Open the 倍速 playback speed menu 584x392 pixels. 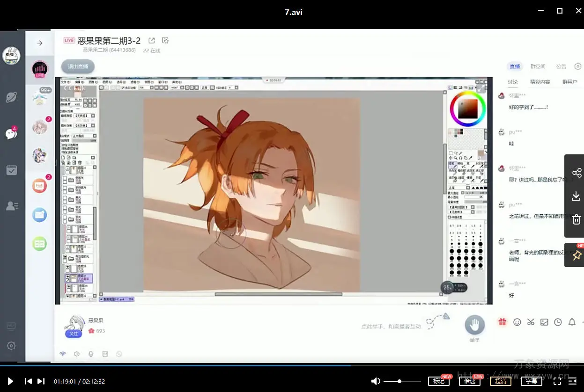point(470,381)
